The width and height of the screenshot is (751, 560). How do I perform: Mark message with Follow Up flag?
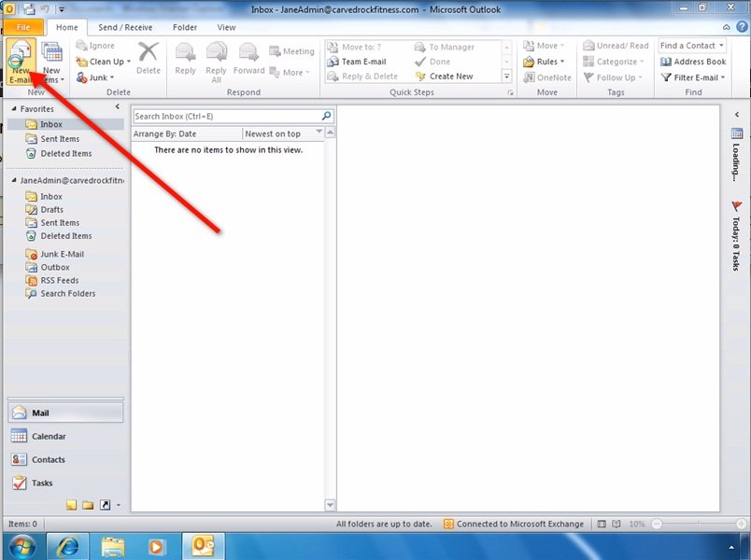tap(612, 77)
